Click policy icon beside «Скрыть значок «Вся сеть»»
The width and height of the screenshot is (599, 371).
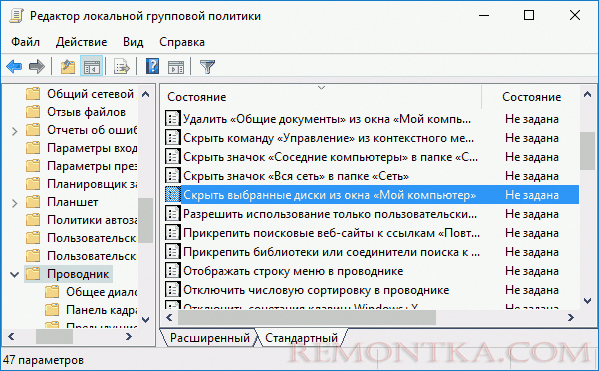pyautogui.click(x=173, y=176)
